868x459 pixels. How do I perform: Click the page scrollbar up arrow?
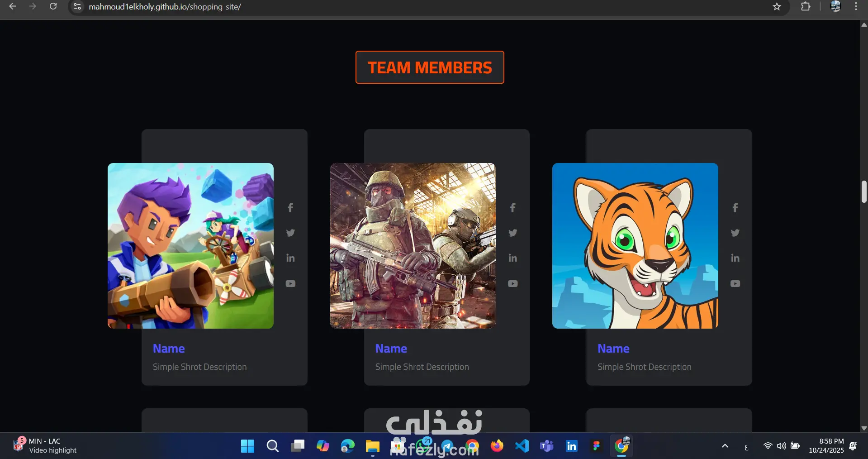(x=864, y=25)
